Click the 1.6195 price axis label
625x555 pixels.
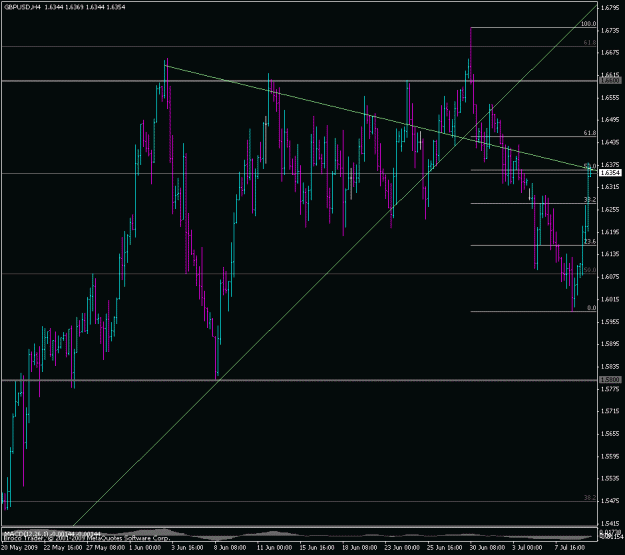click(x=610, y=232)
